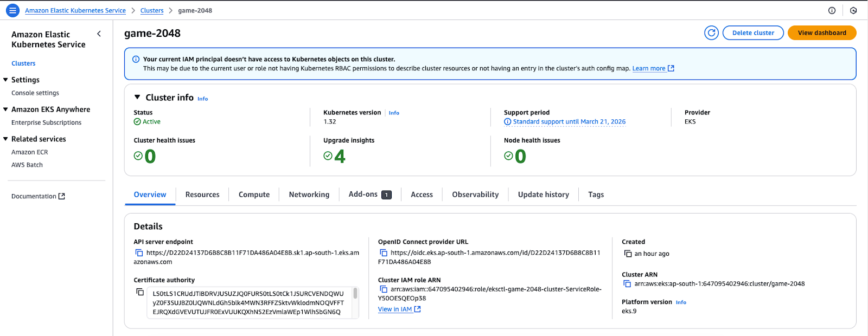Collapse the Related services group
Screen dimensions: 868x336
(x=5, y=139)
